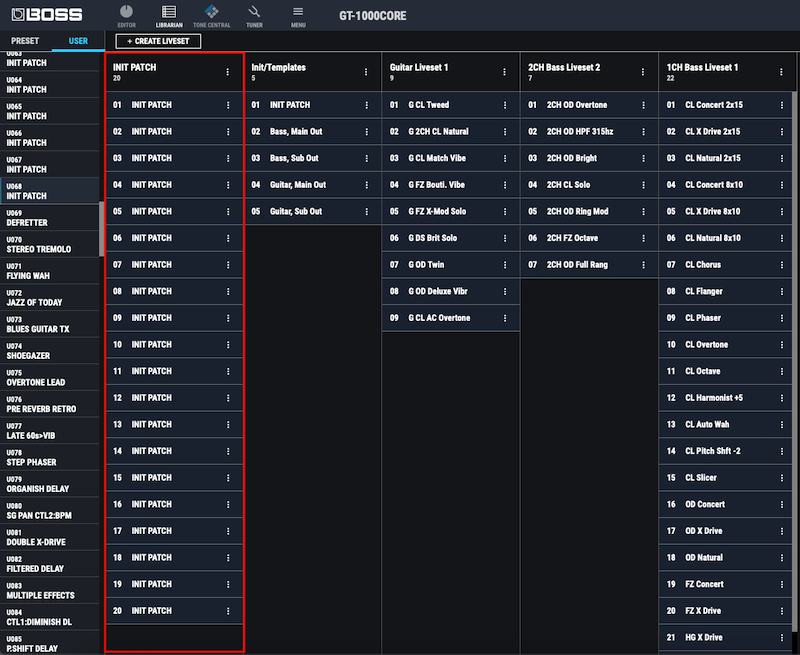Select the G 2CH CL Natural patch
Viewport: 800px width, 655px height.
coord(451,132)
